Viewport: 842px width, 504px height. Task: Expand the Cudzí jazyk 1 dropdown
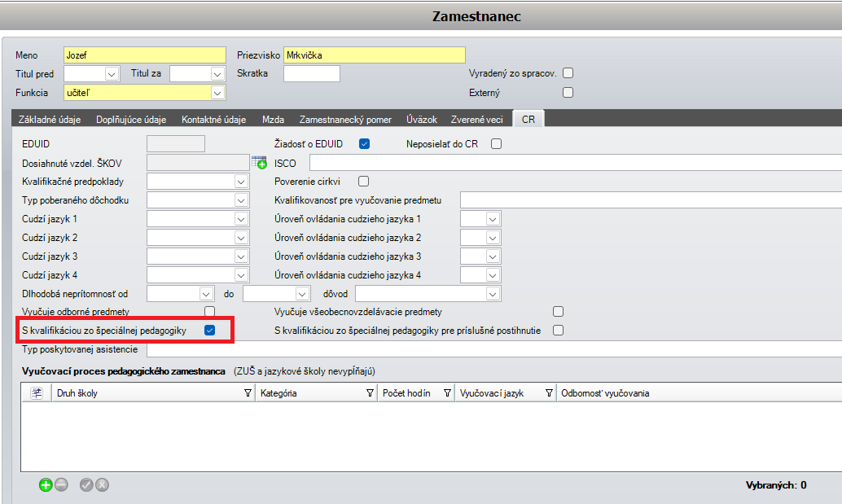point(241,219)
